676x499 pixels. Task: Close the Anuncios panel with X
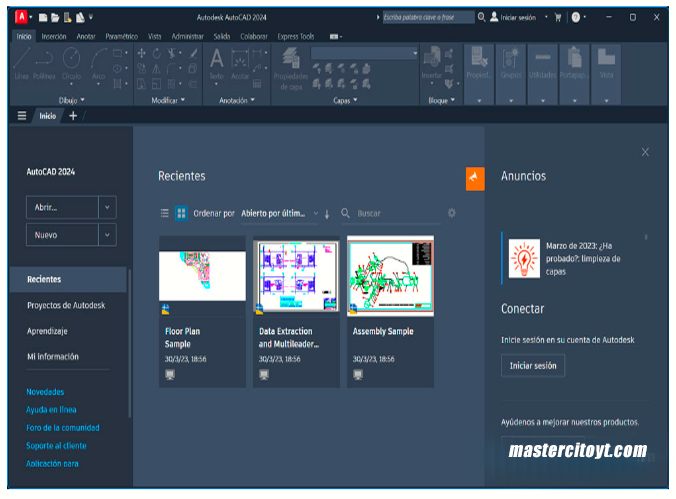click(x=645, y=152)
